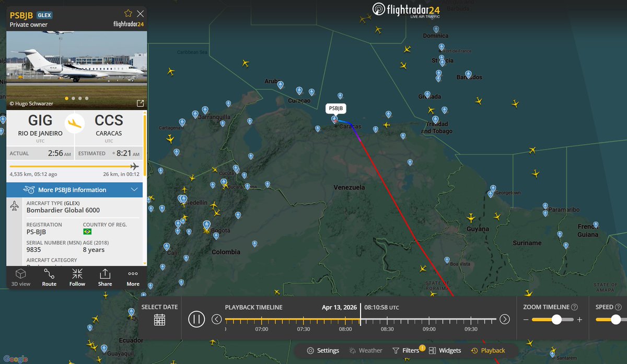Pause the playback
627x364 pixels.
click(196, 319)
